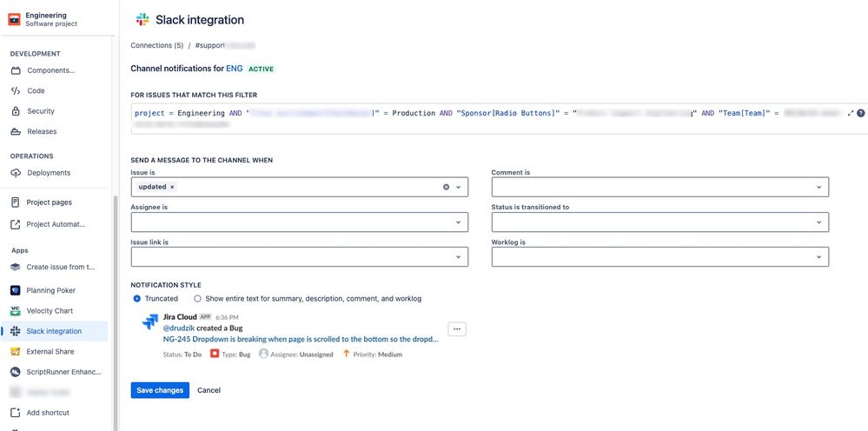Click the ENG project link
Screen dimensions: 868x431
coord(235,69)
